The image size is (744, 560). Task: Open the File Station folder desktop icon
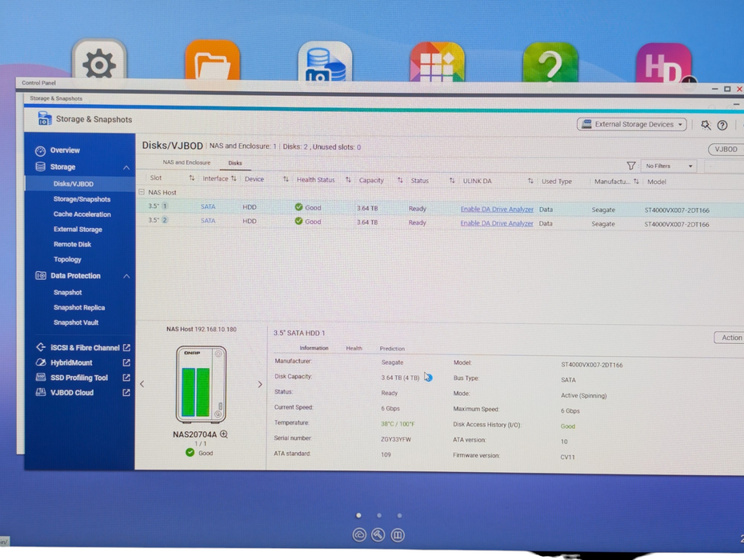(x=212, y=64)
